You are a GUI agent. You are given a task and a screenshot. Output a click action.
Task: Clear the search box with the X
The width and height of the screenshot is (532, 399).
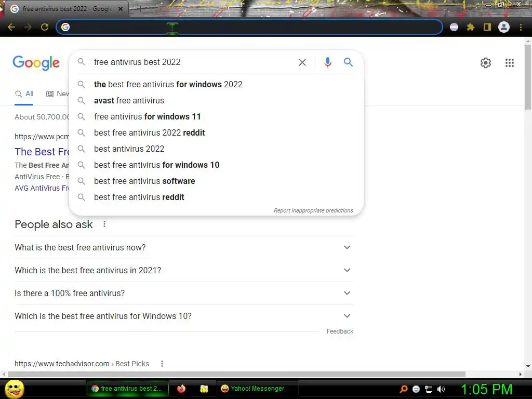[302, 62]
